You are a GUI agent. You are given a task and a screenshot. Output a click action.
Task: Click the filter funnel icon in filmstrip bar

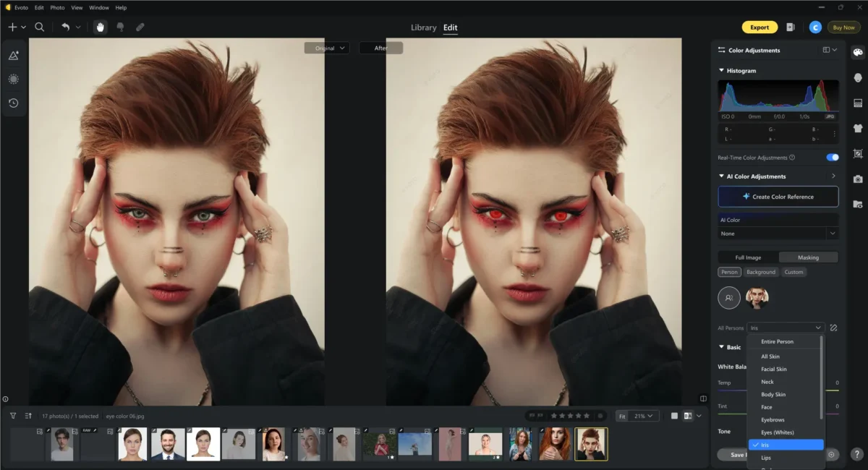tap(13, 416)
